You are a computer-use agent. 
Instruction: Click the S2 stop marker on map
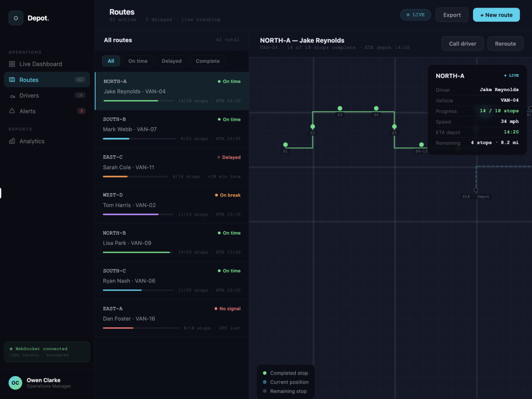[x=312, y=127]
